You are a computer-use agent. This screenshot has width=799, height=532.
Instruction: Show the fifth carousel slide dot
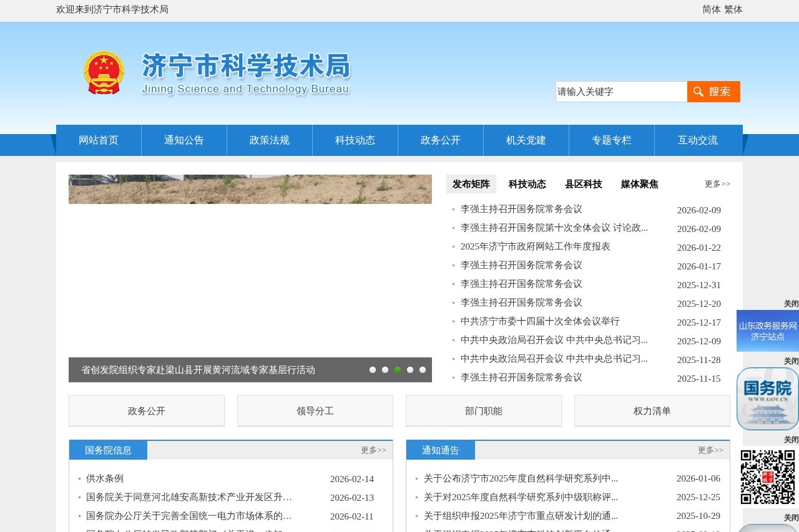[x=423, y=370]
